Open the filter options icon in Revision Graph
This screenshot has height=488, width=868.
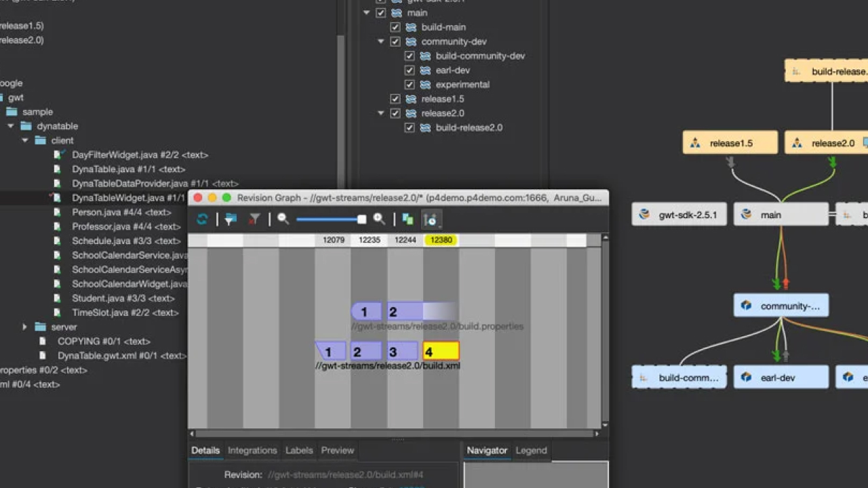[x=231, y=219]
